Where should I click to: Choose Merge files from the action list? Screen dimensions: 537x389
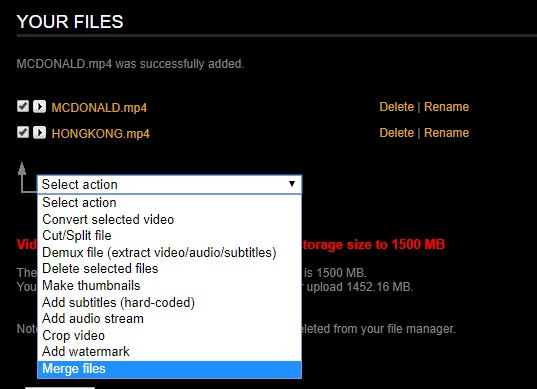[x=170, y=369]
